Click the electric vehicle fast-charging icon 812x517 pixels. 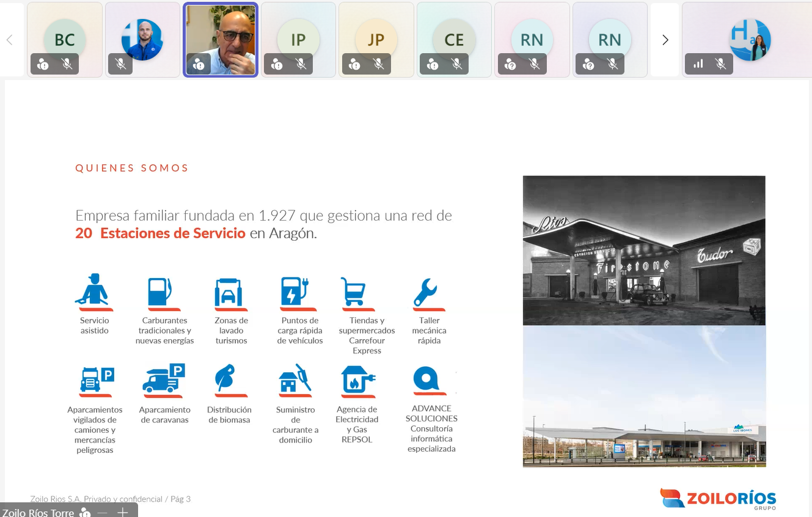294,292
